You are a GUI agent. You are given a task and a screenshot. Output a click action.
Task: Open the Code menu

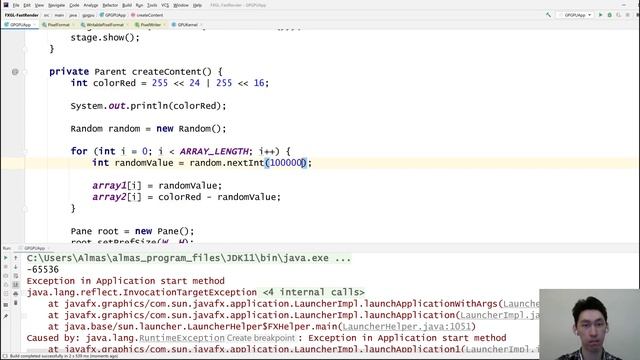[x=74, y=5]
